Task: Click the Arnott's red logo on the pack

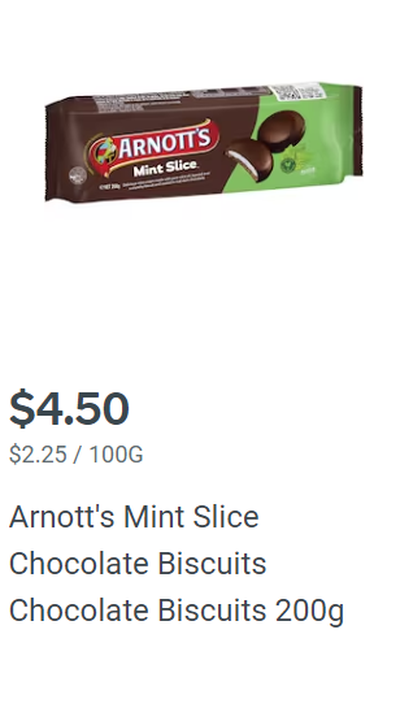Action: [154, 147]
